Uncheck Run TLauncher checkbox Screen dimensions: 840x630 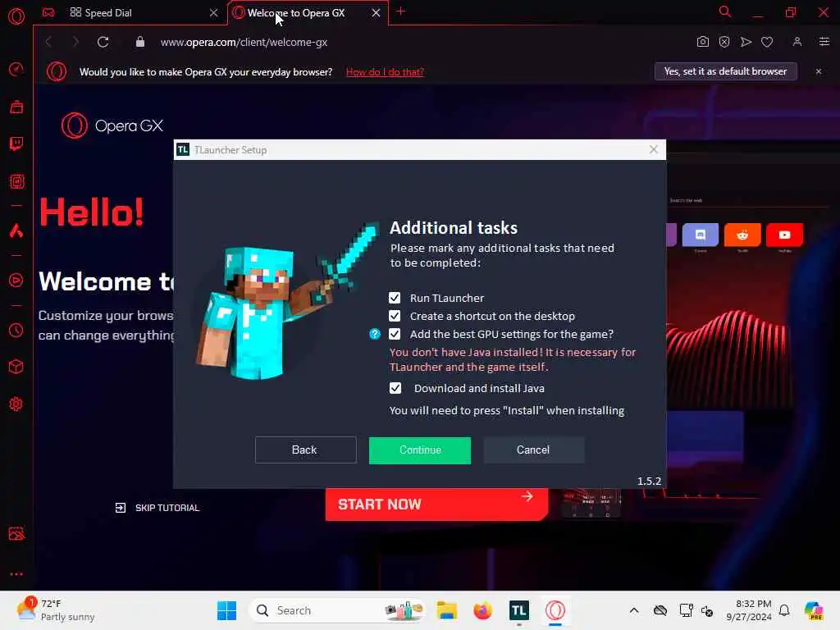click(x=395, y=298)
